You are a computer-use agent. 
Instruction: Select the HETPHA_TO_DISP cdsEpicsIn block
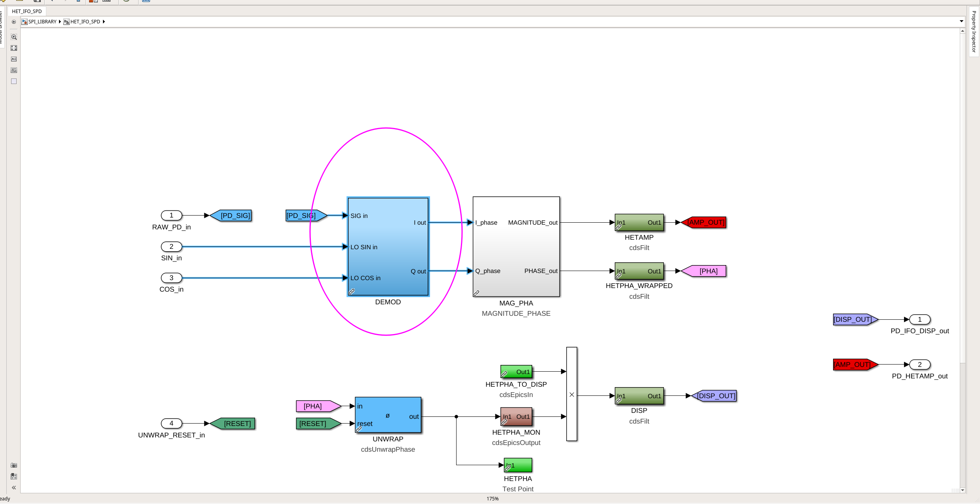(516, 372)
